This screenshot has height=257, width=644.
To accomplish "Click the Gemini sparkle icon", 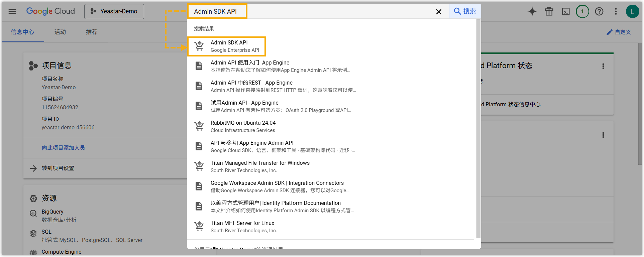I will [x=532, y=11].
